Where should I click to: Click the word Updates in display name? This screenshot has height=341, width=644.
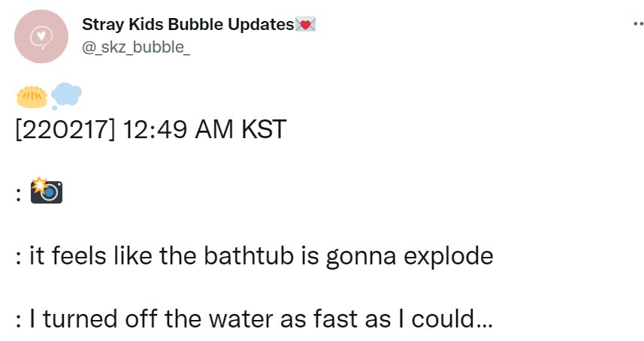click(262, 25)
